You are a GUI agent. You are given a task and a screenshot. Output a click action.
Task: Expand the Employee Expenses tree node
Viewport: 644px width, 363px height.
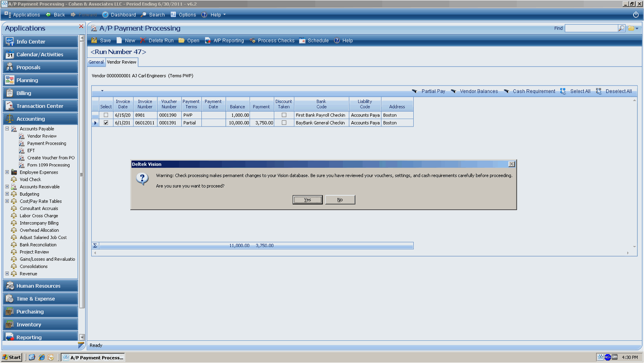coord(7,172)
